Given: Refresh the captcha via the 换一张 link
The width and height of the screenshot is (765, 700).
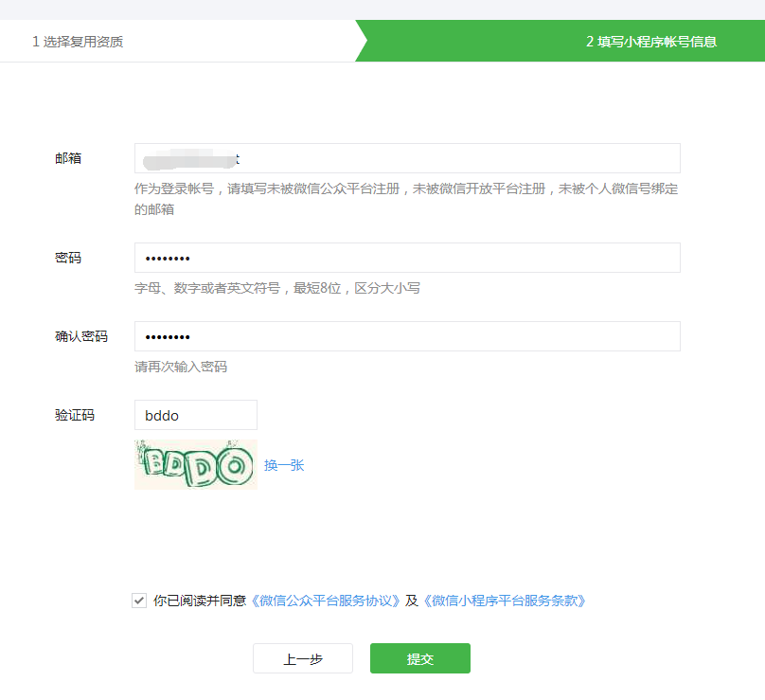Looking at the screenshot, I should point(284,465).
